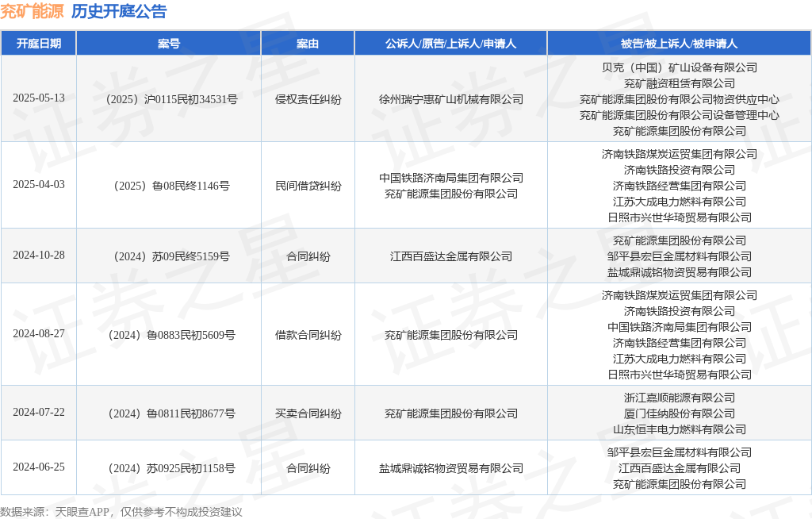This screenshot has width=812, height=519.
Task: Click the 兖矿能源 title text
Action: (x=32, y=11)
